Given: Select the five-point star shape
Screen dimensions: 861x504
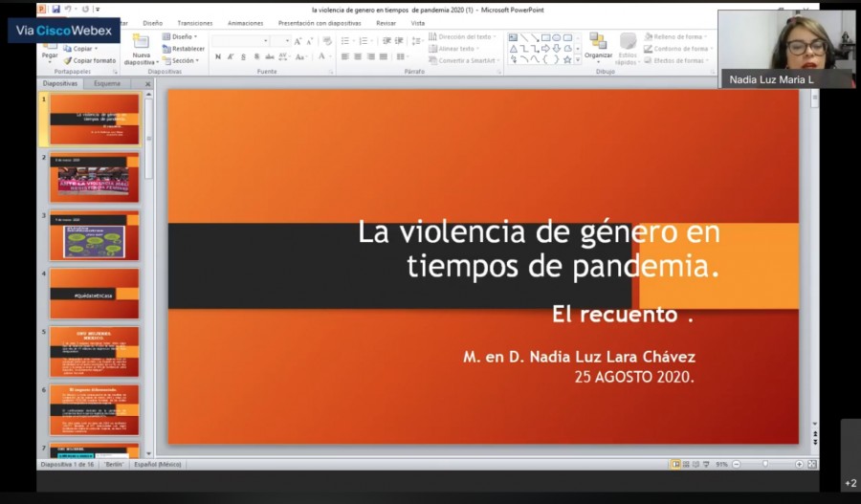Looking at the screenshot, I should [x=567, y=59].
